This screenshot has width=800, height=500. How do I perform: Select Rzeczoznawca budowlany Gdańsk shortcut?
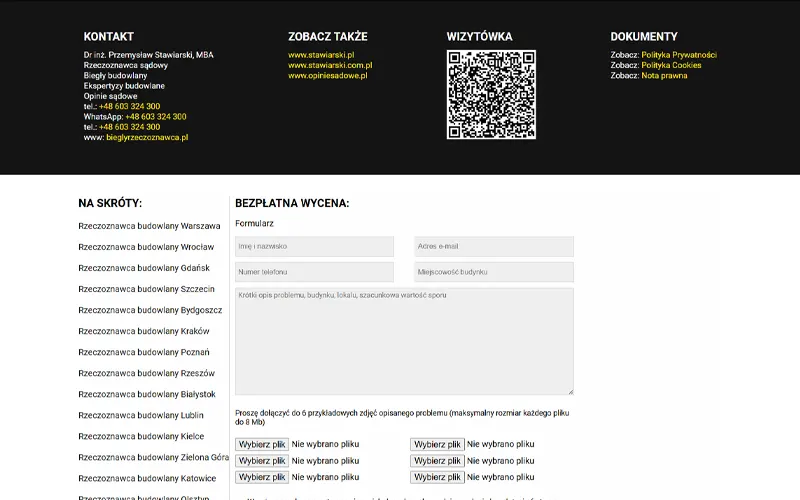144,268
